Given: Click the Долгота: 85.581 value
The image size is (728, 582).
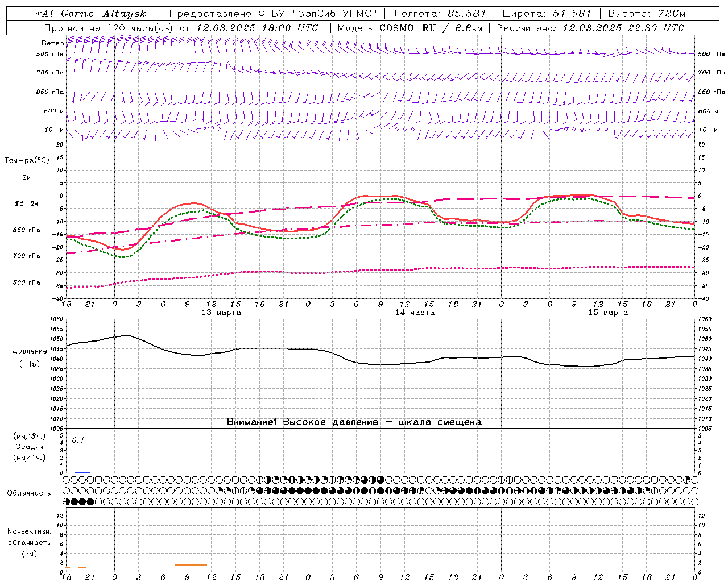Looking at the screenshot, I should click(440, 13).
